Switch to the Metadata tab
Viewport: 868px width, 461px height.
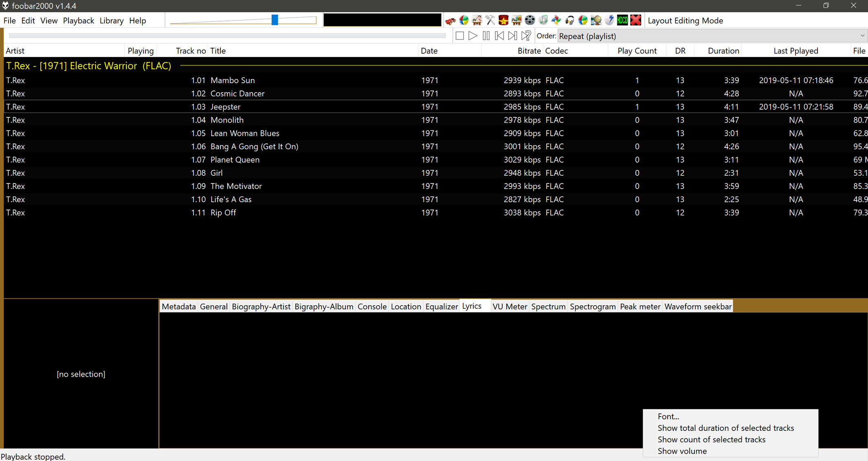(x=179, y=307)
